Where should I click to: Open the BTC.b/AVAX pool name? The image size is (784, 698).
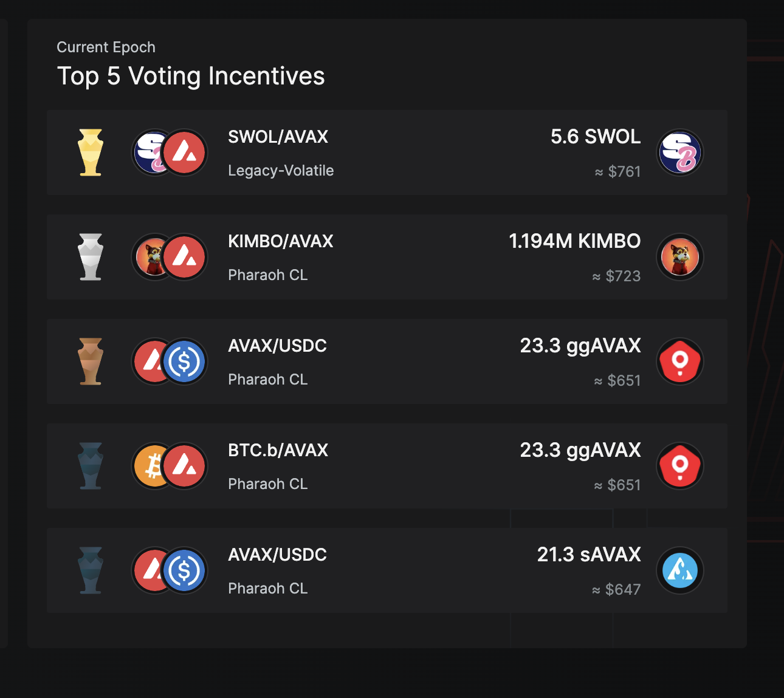pyautogui.click(x=278, y=450)
